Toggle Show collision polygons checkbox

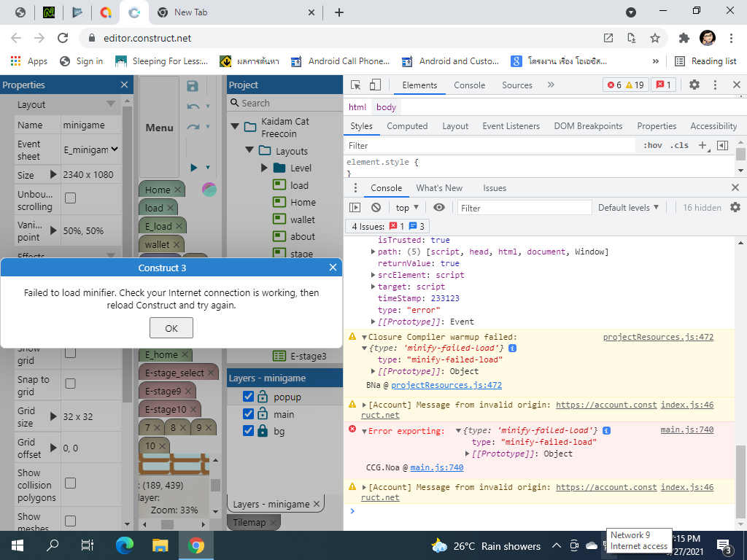(x=71, y=483)
